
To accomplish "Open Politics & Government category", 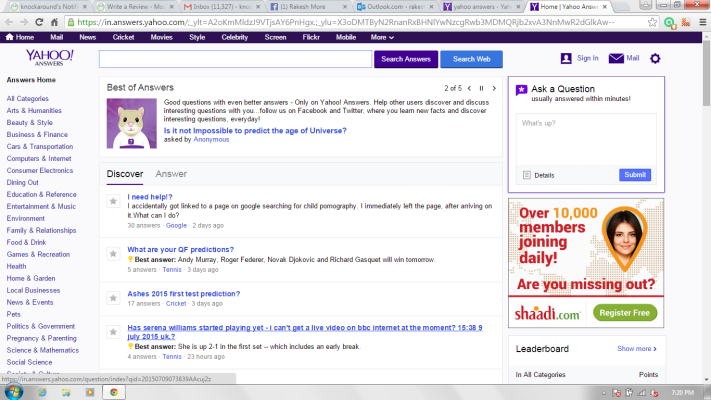I will [x=41, y=327].
